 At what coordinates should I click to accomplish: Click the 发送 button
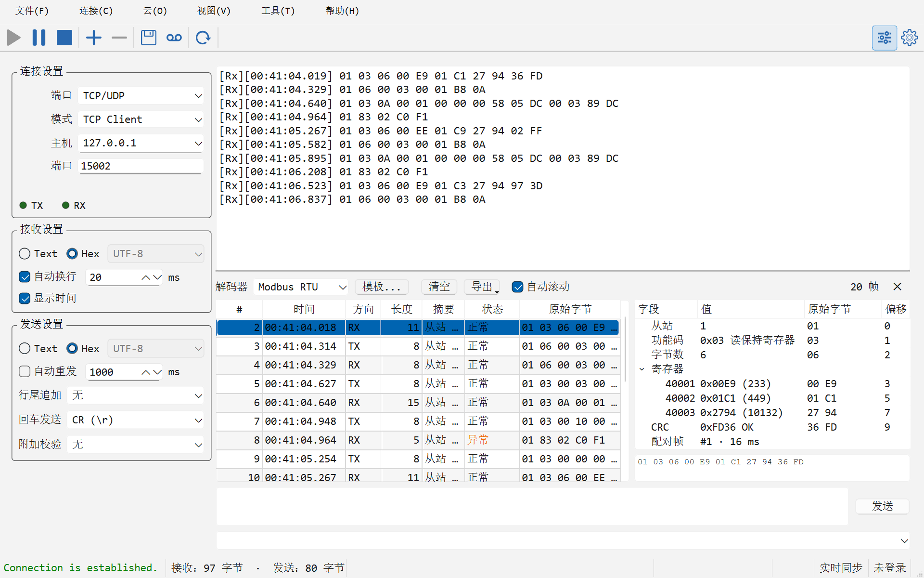(x=882, y=506)
